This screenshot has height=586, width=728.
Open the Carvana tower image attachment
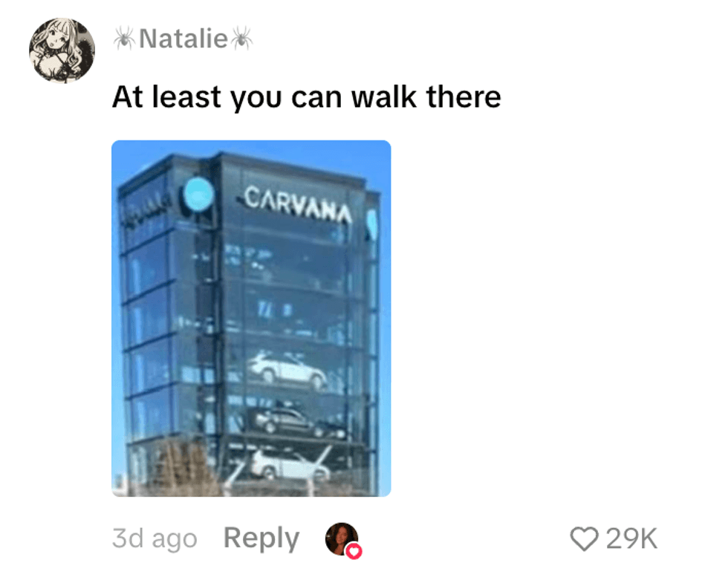pos(251,319)
